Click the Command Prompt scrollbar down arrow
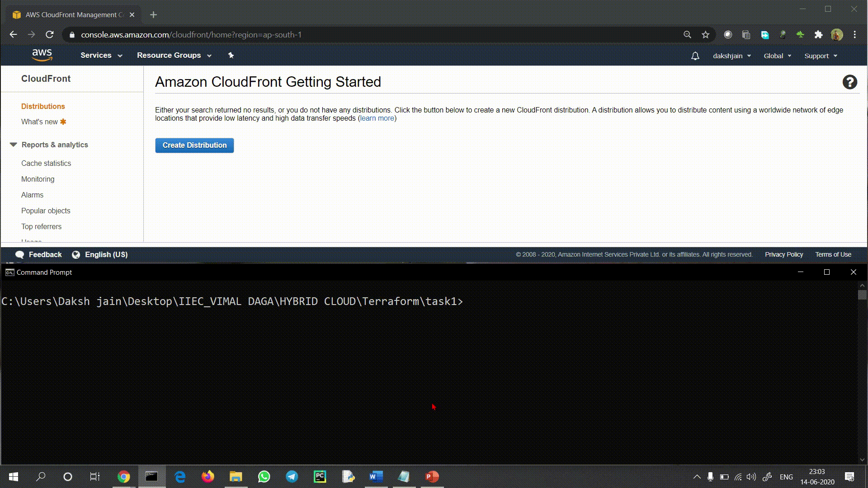Viewport: 868px width, 488px height. tap(862, 460)
